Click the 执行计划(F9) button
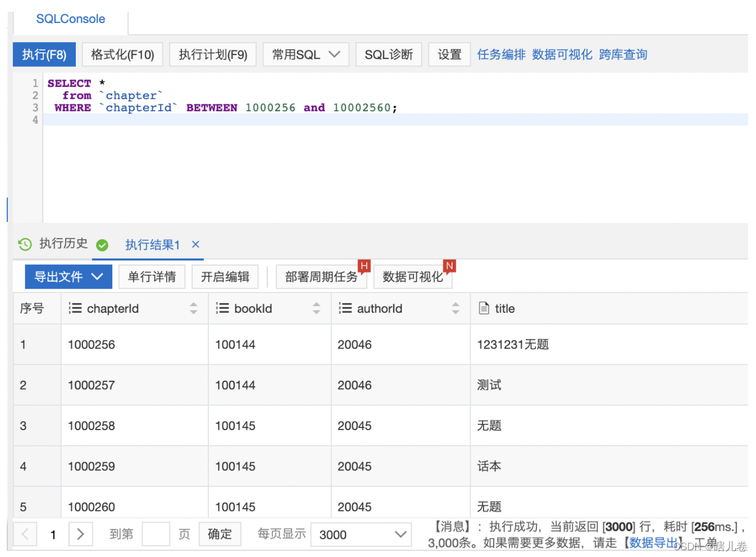Screen dimensions: 756x557 pos(213,54)
